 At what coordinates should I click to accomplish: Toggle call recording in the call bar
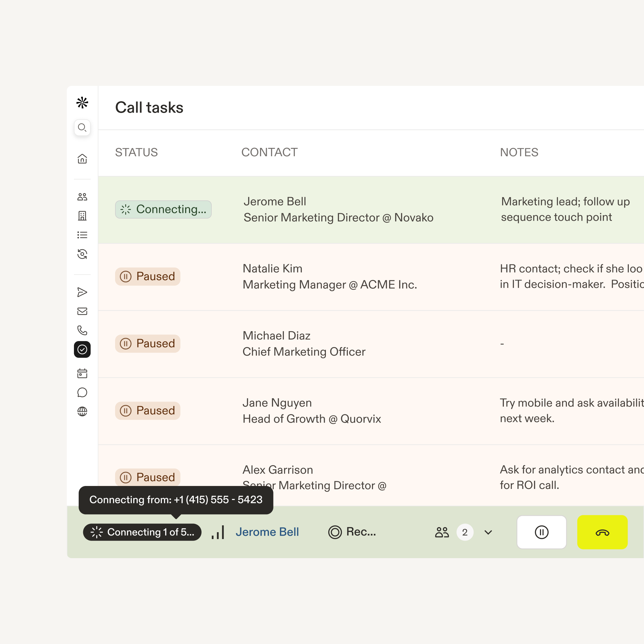click(352, 532)
